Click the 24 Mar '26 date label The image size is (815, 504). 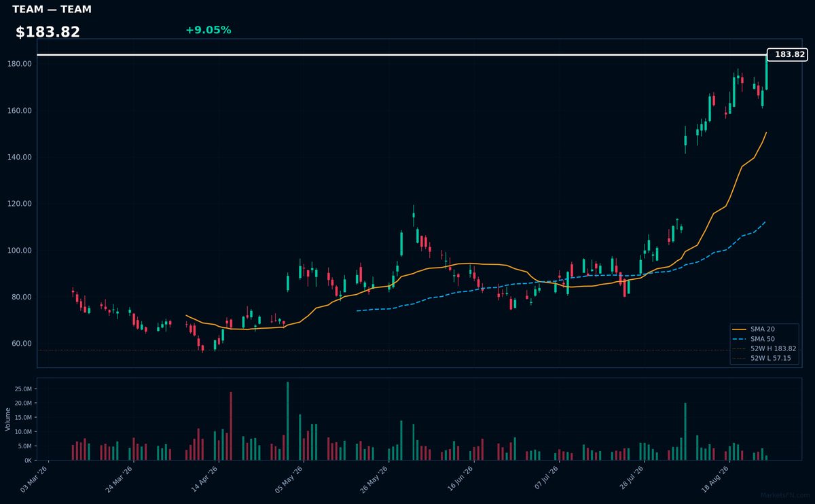point(120,478)
